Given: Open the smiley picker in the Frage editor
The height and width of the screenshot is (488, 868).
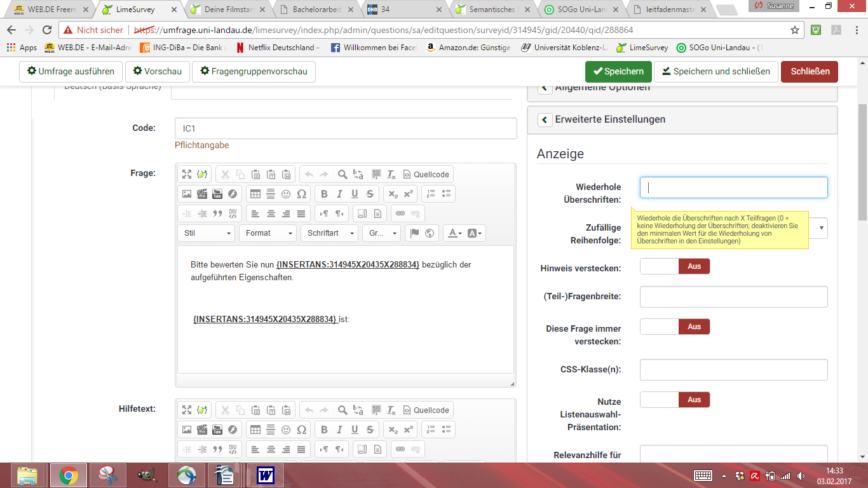Looking at the screenshot, I should 286,194.
